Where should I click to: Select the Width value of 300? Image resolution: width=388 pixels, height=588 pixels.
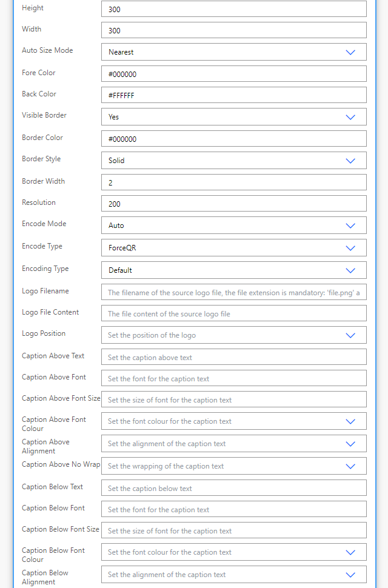234,30
